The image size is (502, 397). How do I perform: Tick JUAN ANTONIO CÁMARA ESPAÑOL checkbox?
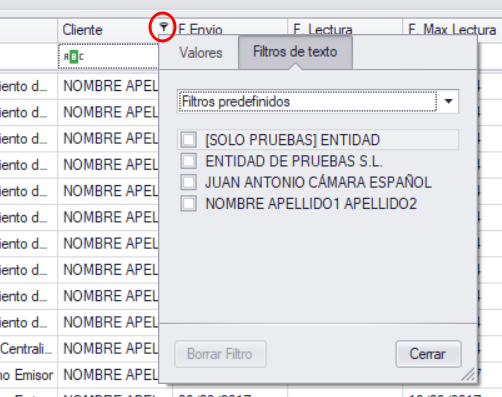(x=189, y=182)
